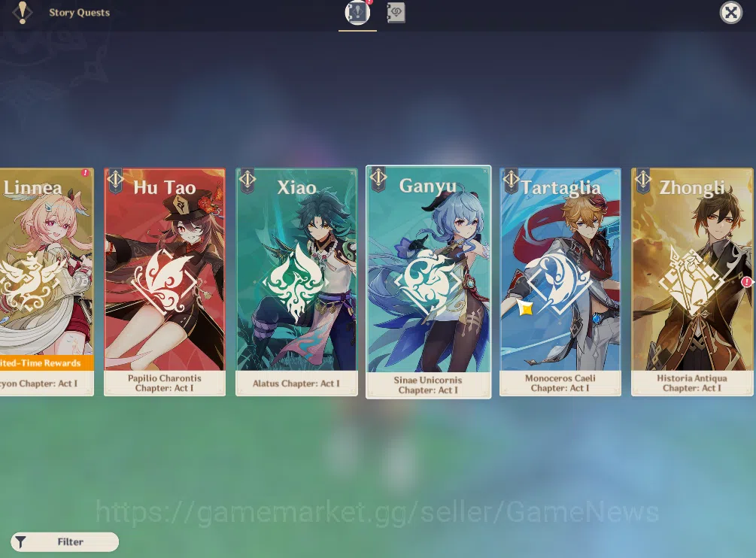Click the funnel icon on Filter button
Viewport: 756px width, 558px height.
pyautogui.click(x=21, y=542)
